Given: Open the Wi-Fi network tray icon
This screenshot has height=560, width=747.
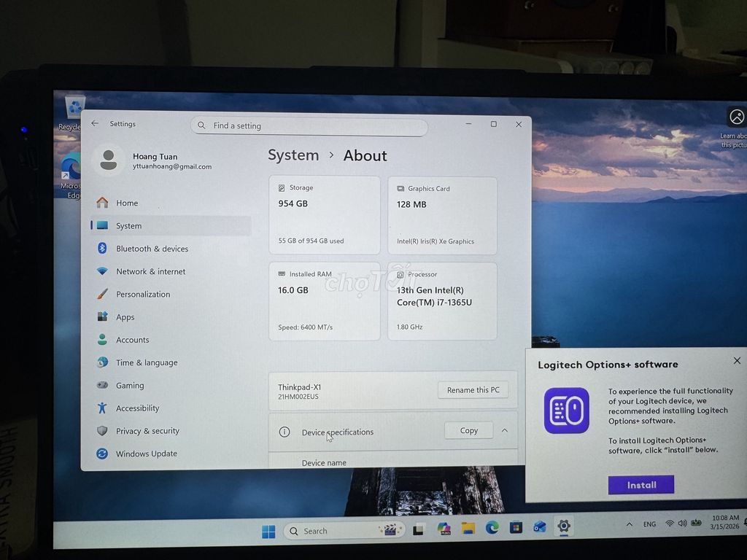Looking at the screenshot, I should click(670, 524).
